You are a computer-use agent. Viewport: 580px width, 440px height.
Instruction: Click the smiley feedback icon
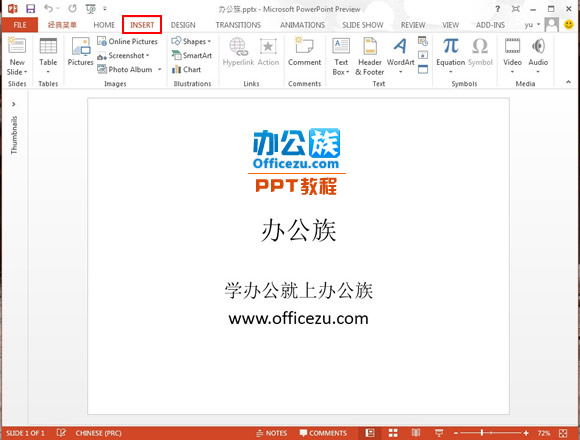click(x=569, y=24)
